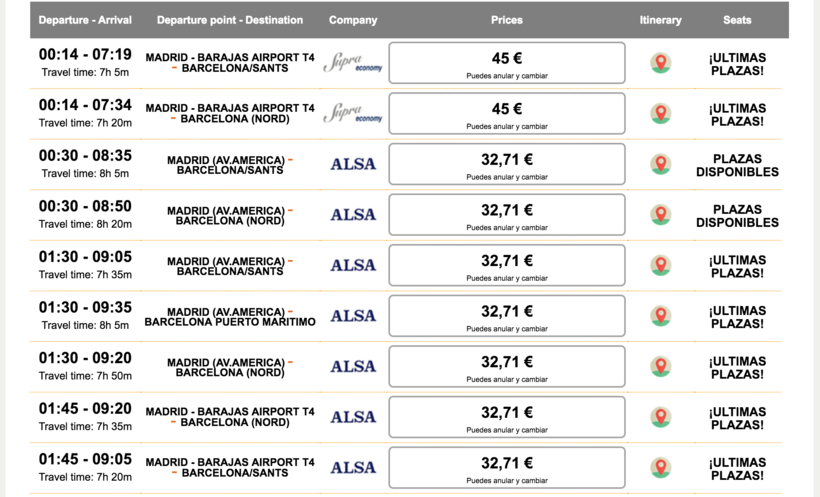Sort by Departure - Arrival column header
The width and height of the screenshot is (820, 497).
(85, 20)
